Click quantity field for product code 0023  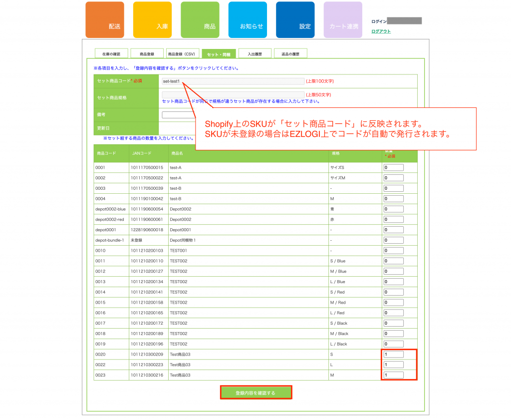pyautogui.click(x=393, y=375)
